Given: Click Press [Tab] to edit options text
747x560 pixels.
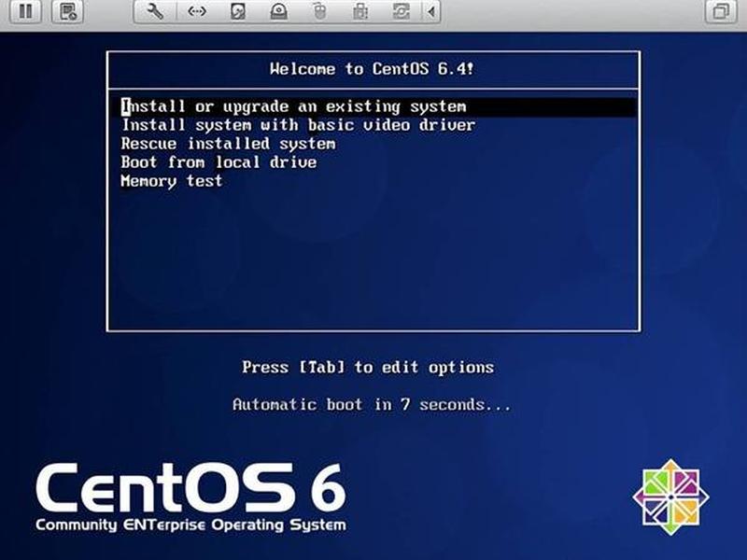Looking at the screenshot, I should 368,368.
